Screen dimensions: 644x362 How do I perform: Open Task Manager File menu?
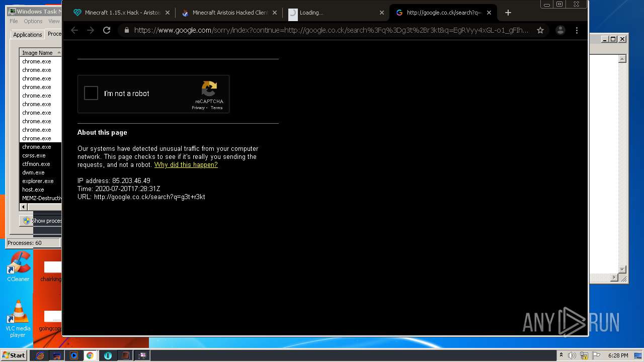coord(14,21)
